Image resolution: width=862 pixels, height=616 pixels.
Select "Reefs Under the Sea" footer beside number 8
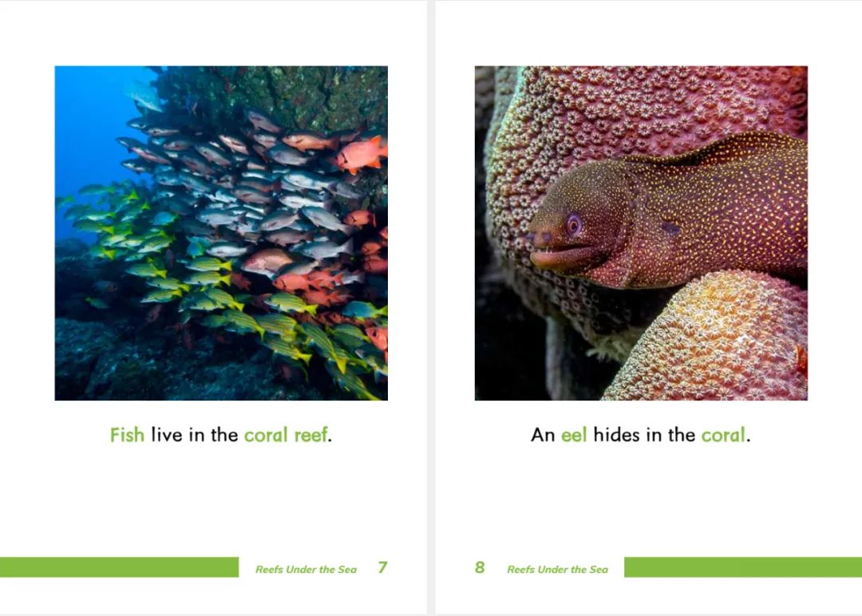(x=557, y=569)
